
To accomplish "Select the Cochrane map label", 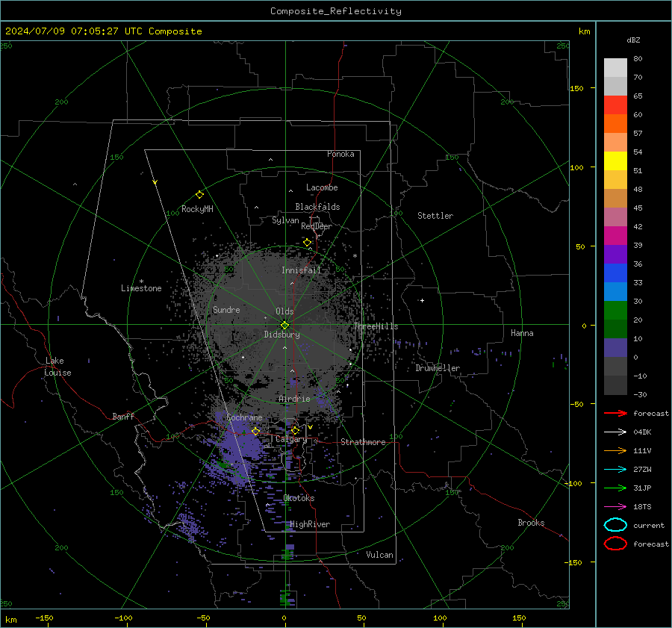I will pos(244,417).
